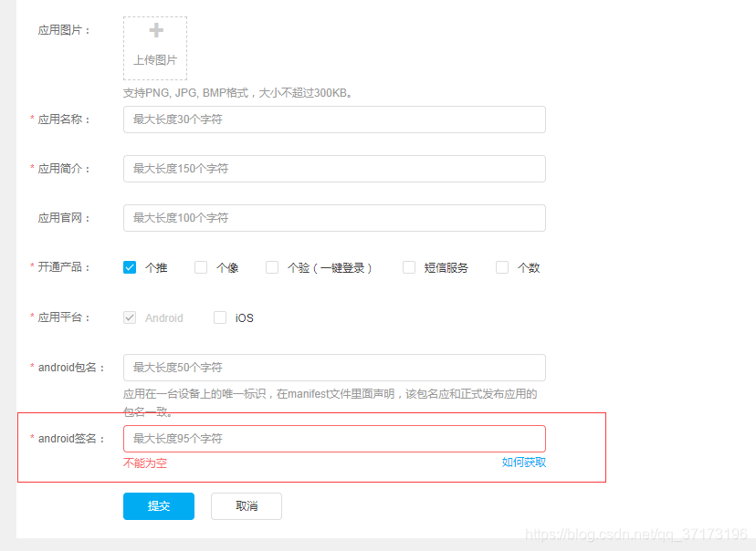The image size is (756, 551).
Task: Check the 短信服务 checkbox
Action: pos(409,267)
